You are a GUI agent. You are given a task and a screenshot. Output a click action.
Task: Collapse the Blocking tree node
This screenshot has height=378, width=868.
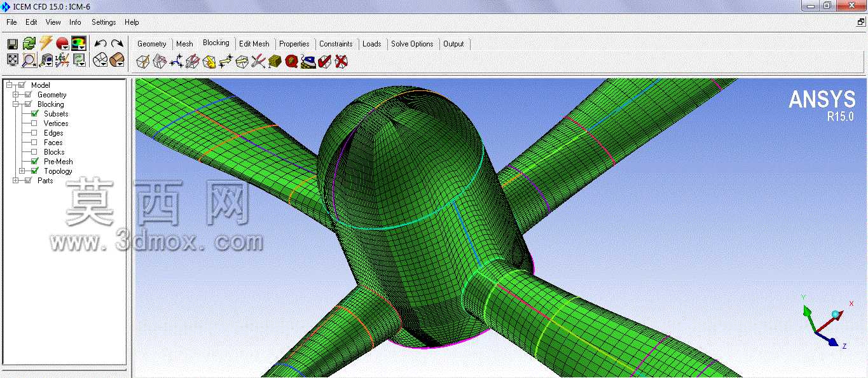16,104
